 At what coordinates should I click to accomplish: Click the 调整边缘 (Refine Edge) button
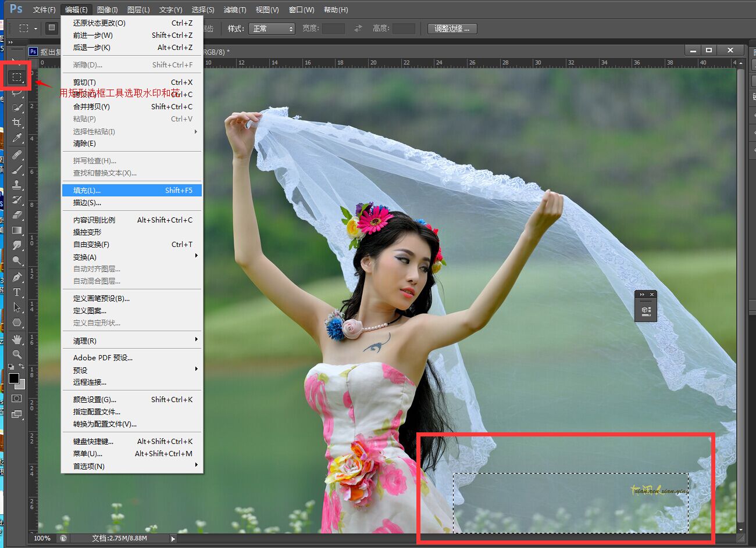[452, 28]
